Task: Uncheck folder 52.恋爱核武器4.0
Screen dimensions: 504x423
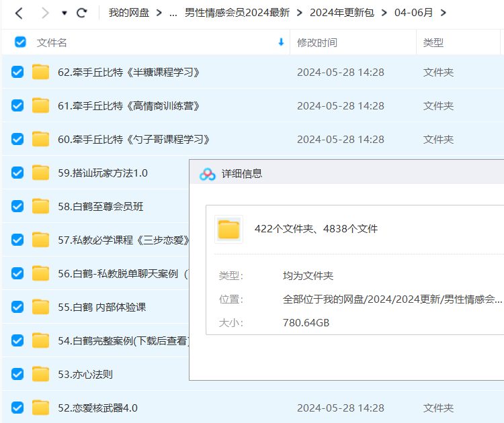Action: coord(17,408)
